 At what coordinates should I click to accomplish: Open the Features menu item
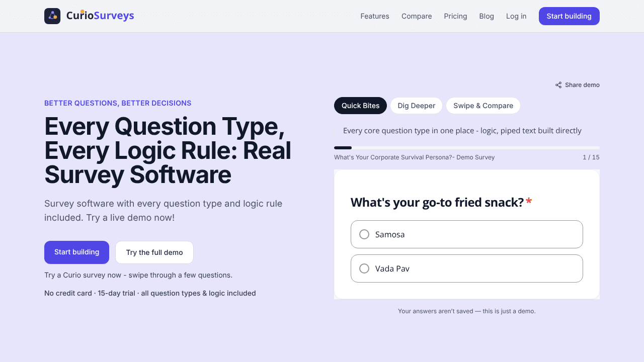pyautogui.click(x=375, y=16)
